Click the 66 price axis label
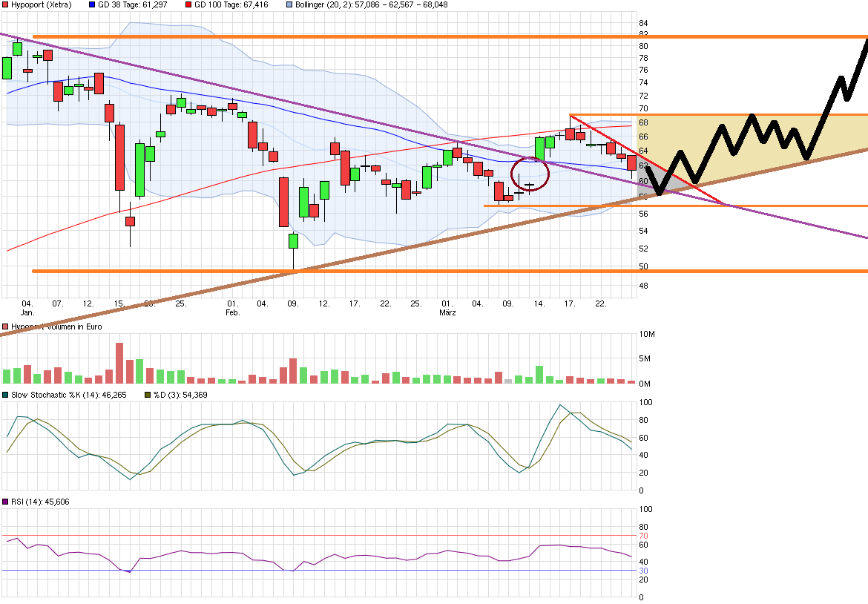868x604 pixels. (643, 137)
